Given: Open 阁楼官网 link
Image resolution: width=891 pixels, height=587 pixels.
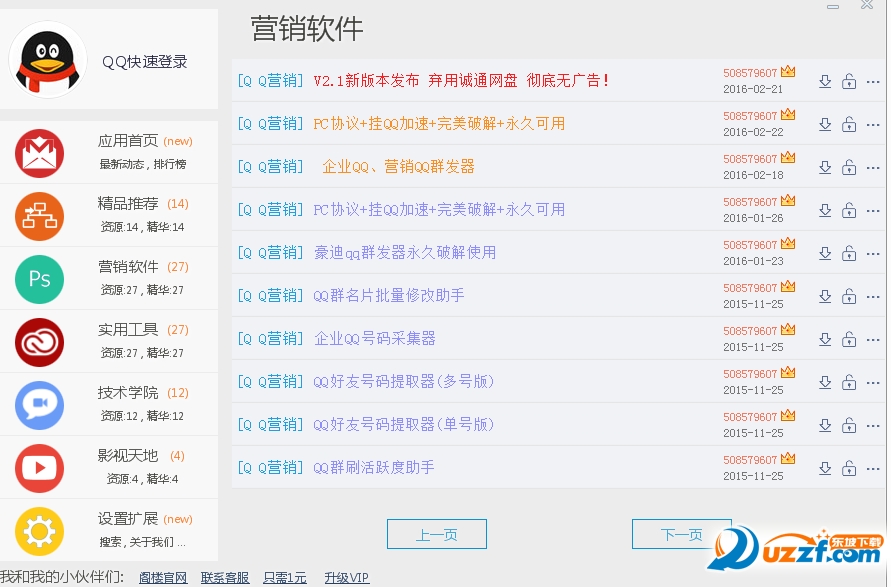Looking at the screenshot, I should 163,578.
